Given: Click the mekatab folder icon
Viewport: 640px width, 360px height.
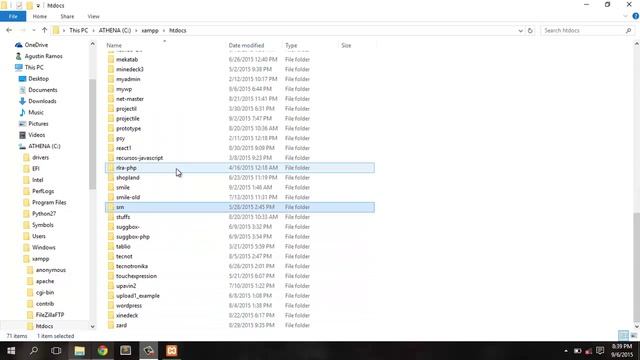Looking at the screenshot, I should click(x=111, y=60).
